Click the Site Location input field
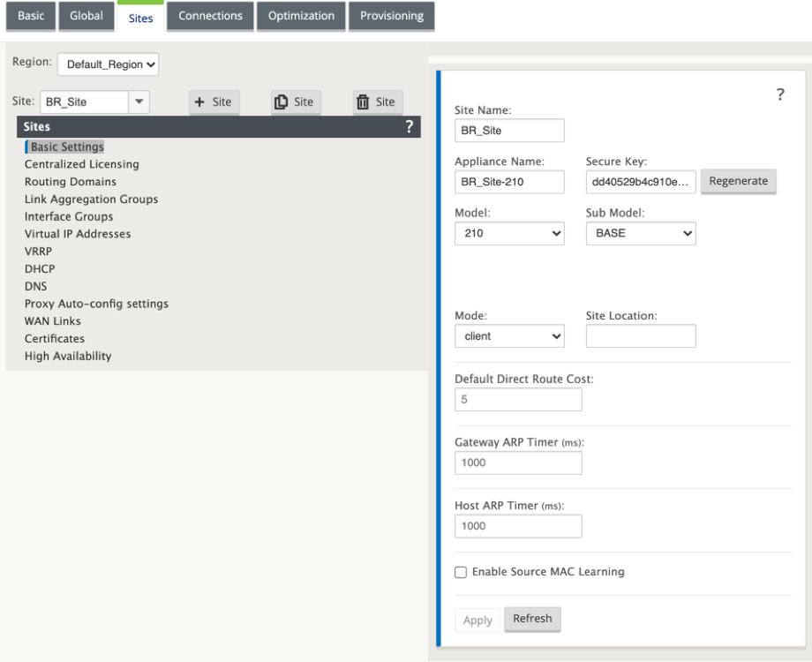Viewport: 812px width, 662px height. [x=641, y=336]
